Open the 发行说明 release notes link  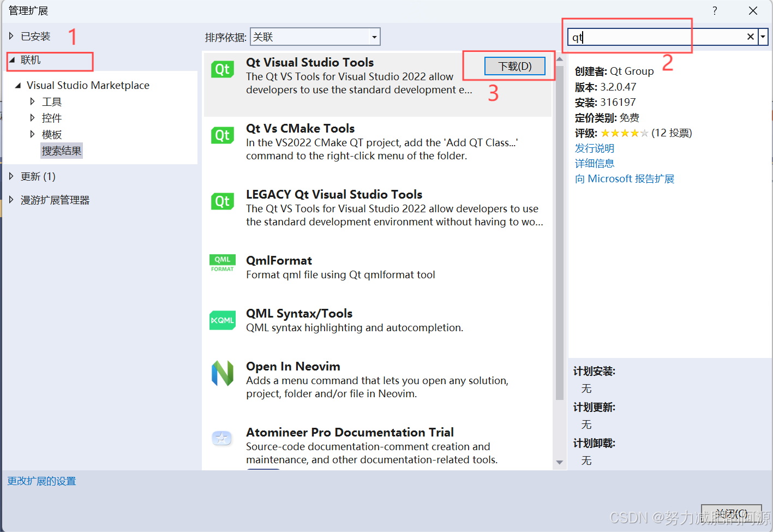pos(595,148)
